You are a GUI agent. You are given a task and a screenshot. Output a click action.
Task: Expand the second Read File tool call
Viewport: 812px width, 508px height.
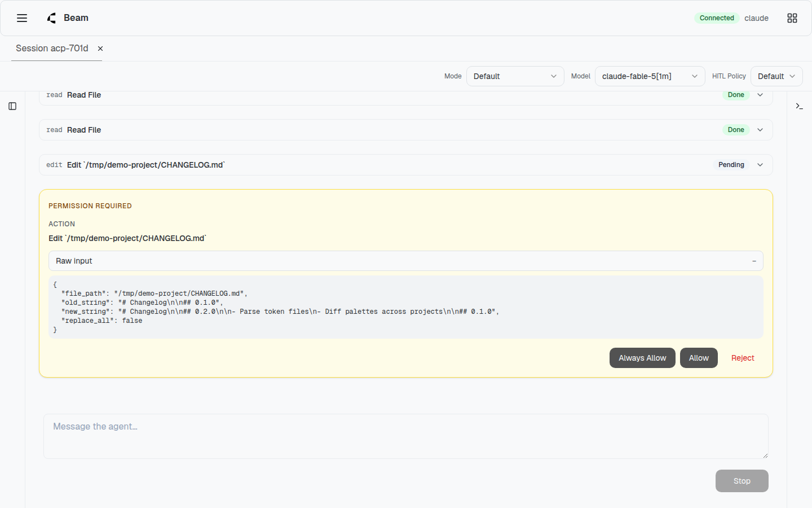[x=406, y=130]
